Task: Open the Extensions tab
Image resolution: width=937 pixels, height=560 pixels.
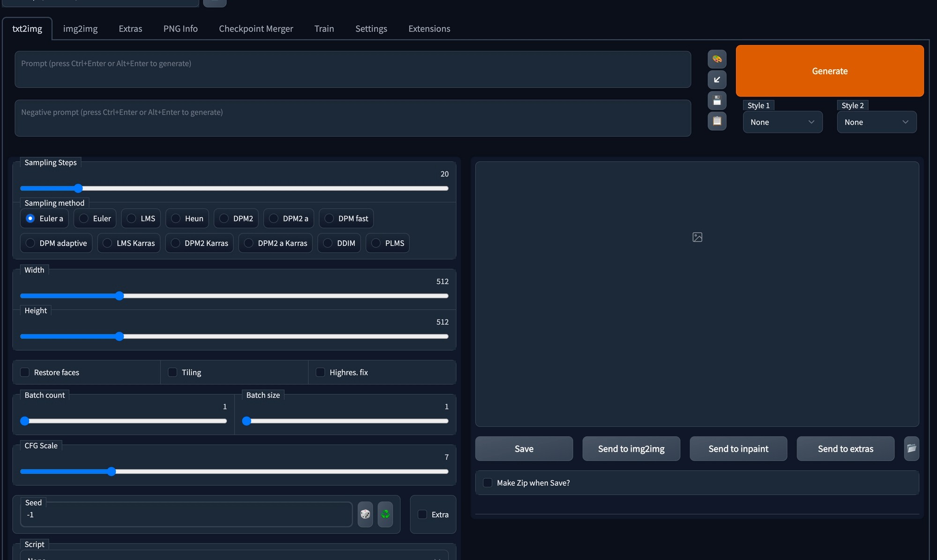Action: click(429, 29)
